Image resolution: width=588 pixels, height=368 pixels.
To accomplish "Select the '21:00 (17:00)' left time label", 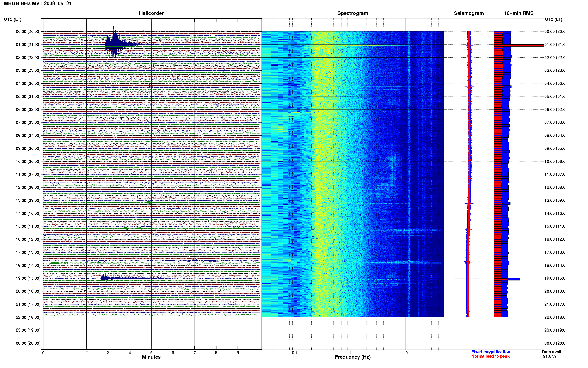I will pyautogui.click(x=28, y=304).
